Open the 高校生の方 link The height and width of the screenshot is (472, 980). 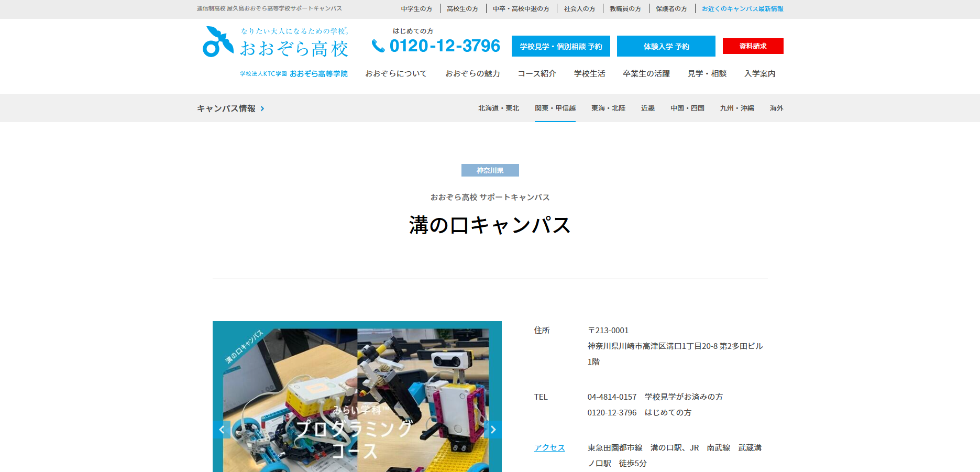click(463, 8)
